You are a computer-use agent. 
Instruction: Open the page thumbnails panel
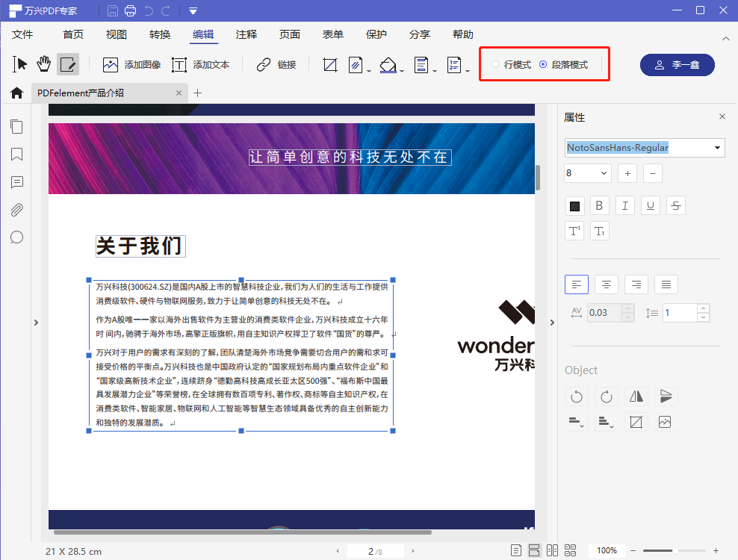pos(16,126)
